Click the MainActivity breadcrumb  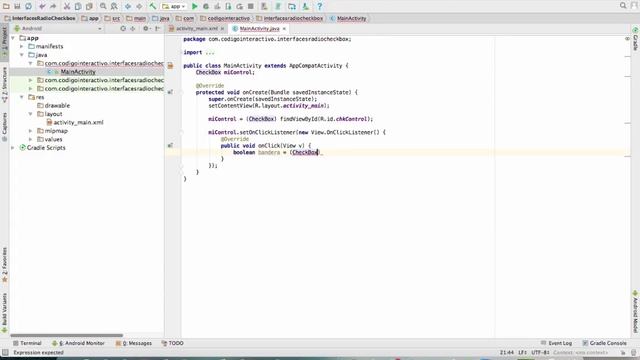(348, 18)
